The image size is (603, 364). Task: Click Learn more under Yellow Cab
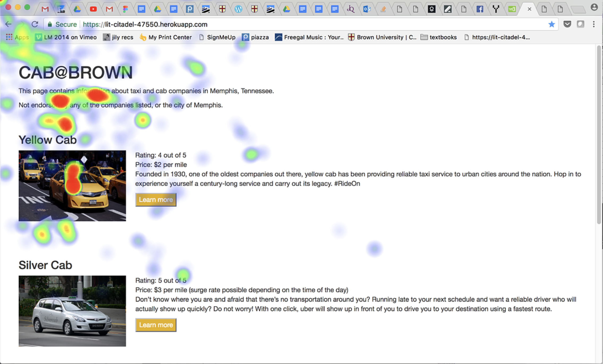[156, 200]
